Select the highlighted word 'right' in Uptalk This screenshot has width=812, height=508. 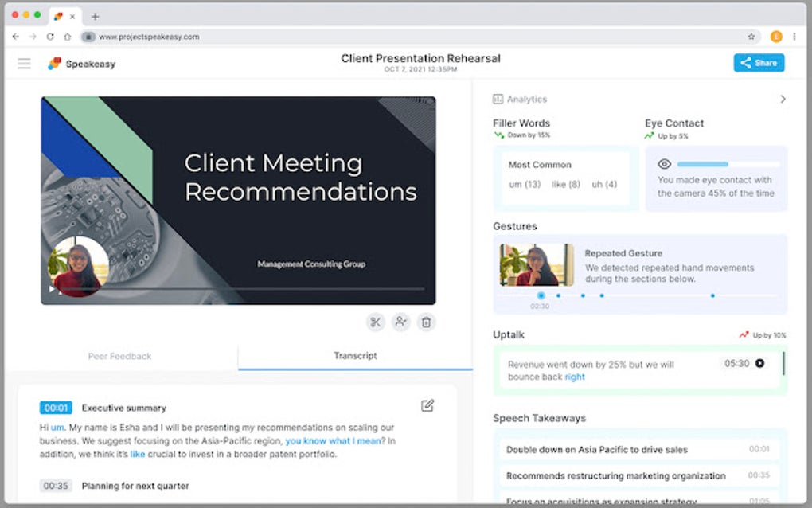coord(574,377)
